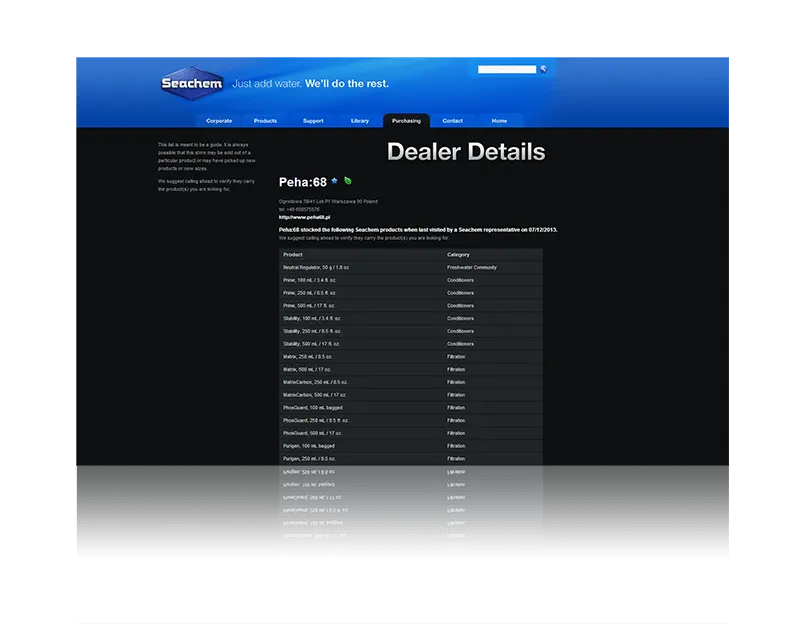This screenshot has width=800, height=624.
Task: Select the Matrix, 500 mL row
Action: pos(411,369)
